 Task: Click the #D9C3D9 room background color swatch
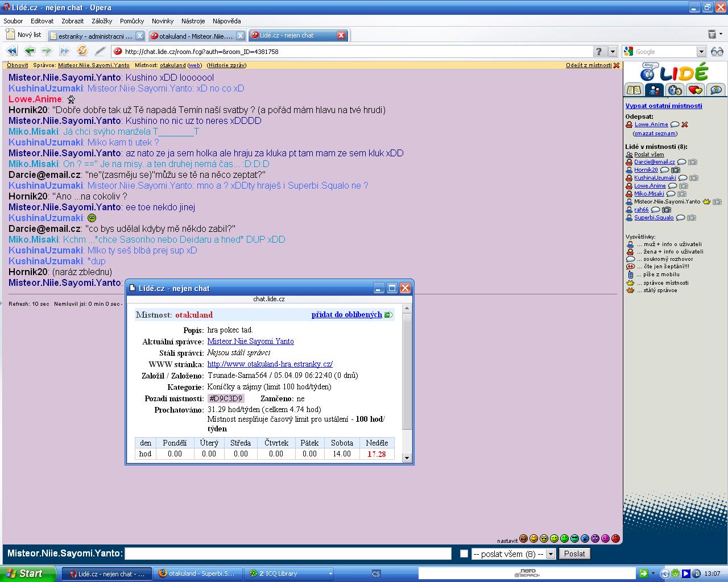click(226, 398)
